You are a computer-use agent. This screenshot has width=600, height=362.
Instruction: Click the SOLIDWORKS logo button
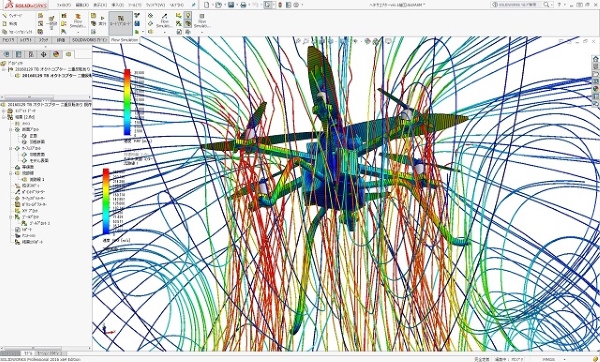26,5
